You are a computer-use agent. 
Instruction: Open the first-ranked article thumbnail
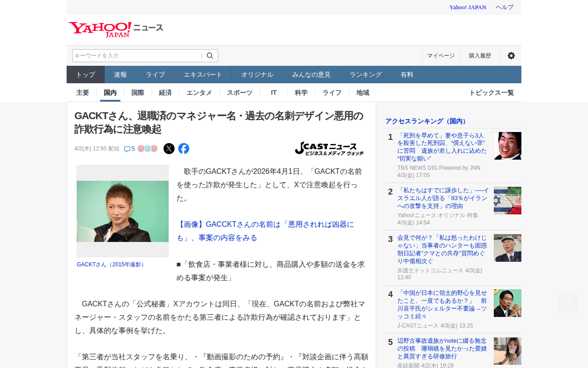[507, 146]
